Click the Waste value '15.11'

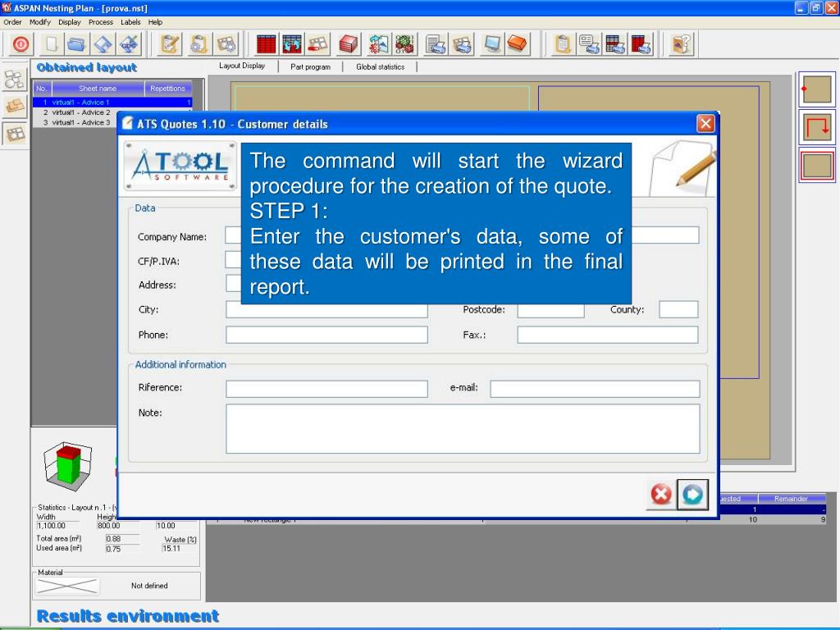[179, 549]
